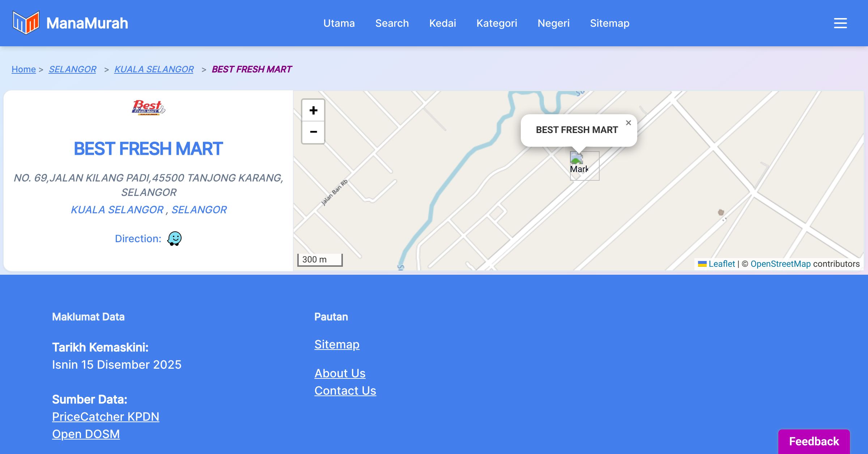Click the ManaMurah logo icon
868x454 pixels.
pyautogui.click(x=26, y=23)
